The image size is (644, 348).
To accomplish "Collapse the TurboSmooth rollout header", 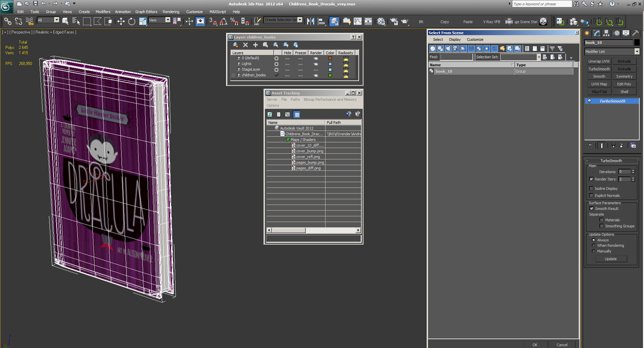I will click(x=611, y=161).
